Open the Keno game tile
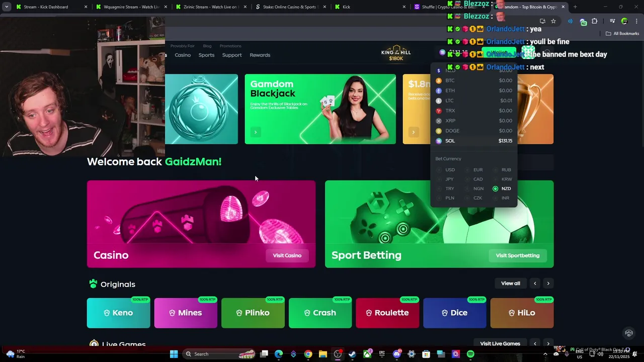 point(119,313)
